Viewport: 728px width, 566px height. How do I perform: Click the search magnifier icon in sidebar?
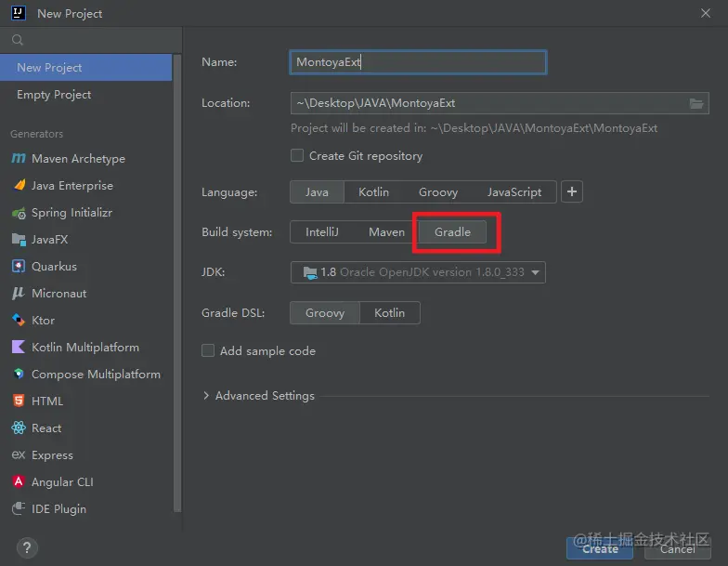[x=17, y=40]
